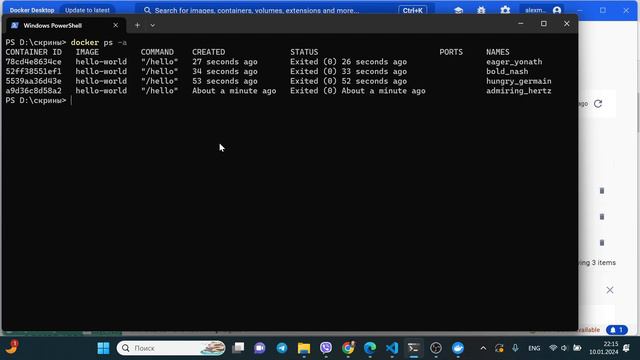
Task: Open Docker Desktop Learning center graduation-cap icon
Action: [x=458, y=10]
